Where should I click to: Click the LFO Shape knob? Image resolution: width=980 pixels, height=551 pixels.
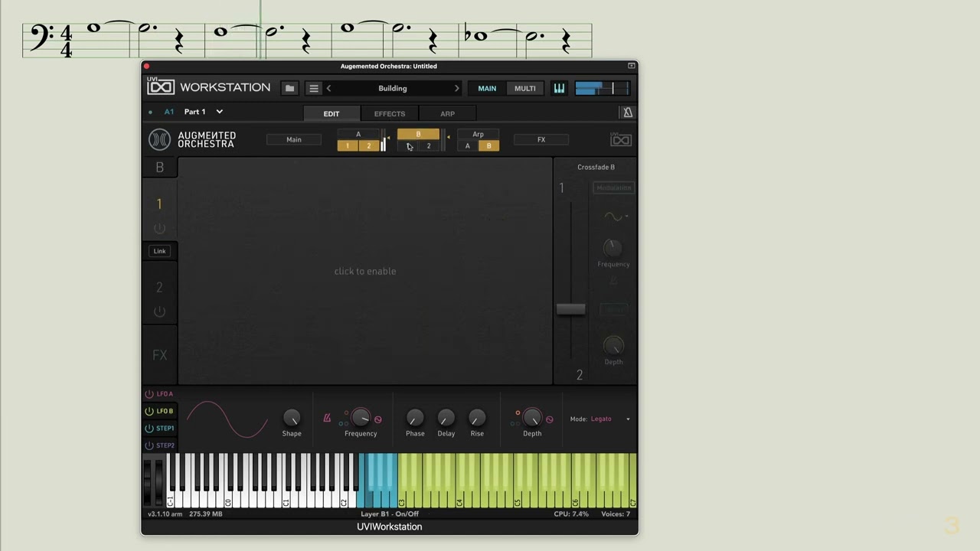[x=292, y=417]
